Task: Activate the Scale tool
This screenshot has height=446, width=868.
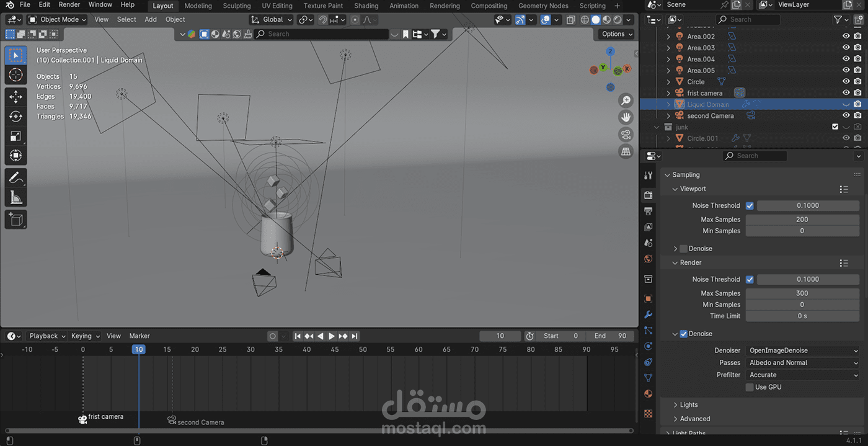Action: 16,136
